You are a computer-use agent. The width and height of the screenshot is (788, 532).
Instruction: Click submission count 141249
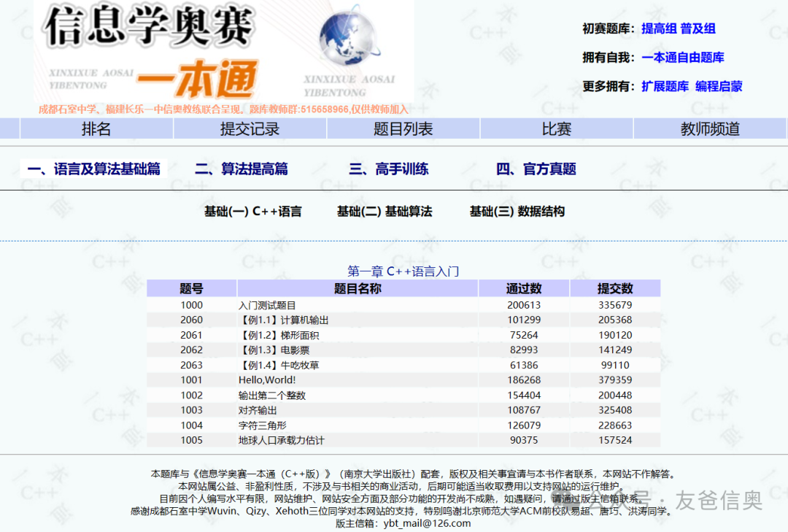(x=615, y=350)
